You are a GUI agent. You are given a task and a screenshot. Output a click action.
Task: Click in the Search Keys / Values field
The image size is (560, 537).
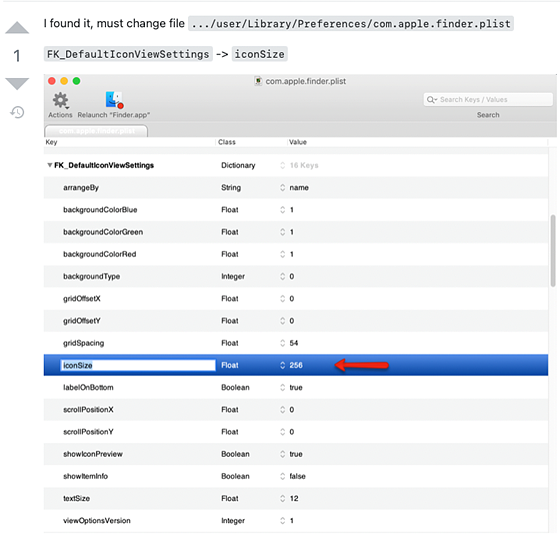pos(488,100)
